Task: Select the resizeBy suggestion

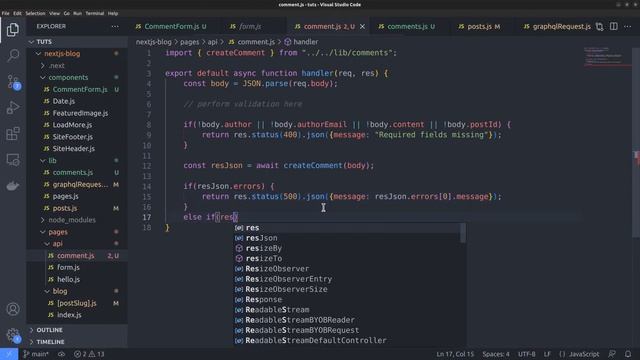Action: coord(349,248)
